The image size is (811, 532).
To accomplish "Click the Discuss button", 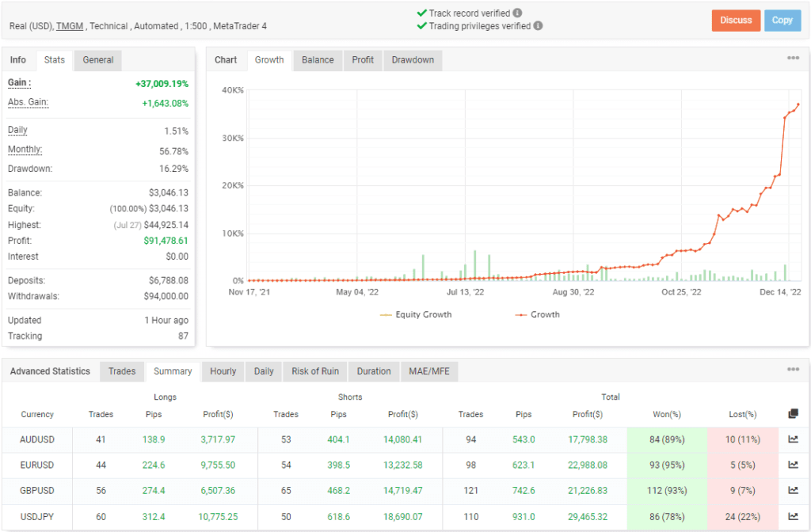I will [x=735, y=20].
